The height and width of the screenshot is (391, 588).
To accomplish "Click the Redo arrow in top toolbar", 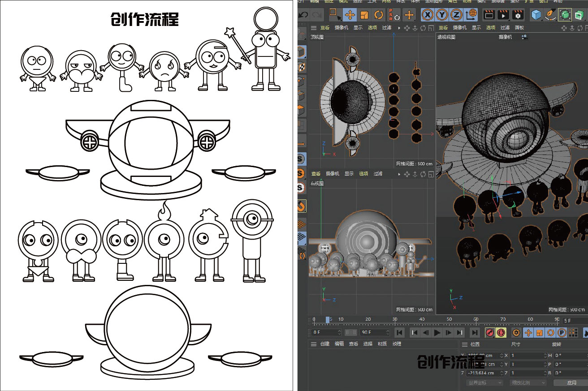I will [x=317, y=15].
